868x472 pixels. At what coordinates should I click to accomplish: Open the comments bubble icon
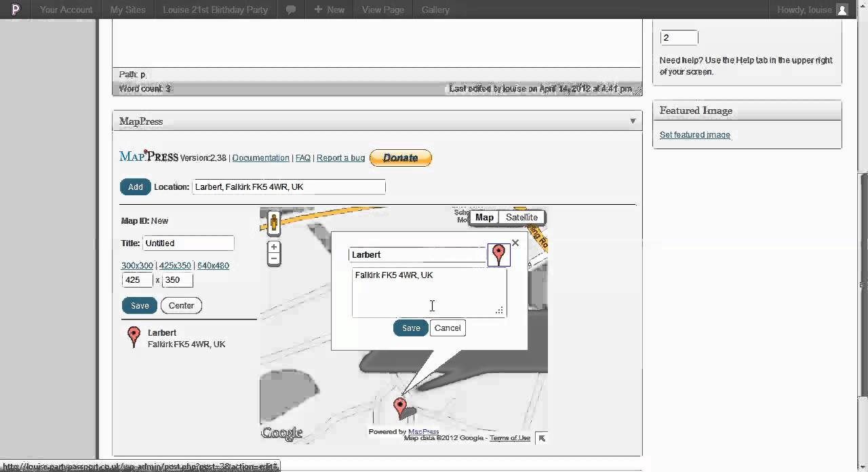point(290,9)
